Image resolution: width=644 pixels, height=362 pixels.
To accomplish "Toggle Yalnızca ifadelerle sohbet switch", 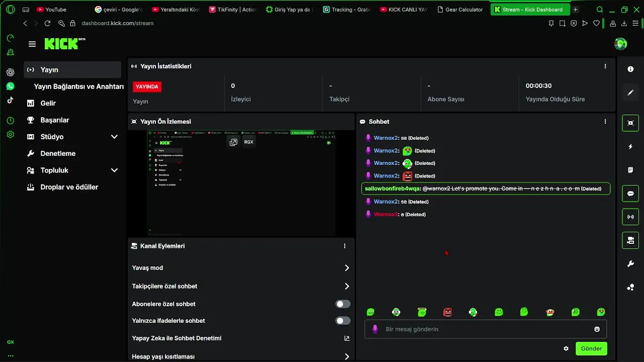I will (x=343, y=321).
